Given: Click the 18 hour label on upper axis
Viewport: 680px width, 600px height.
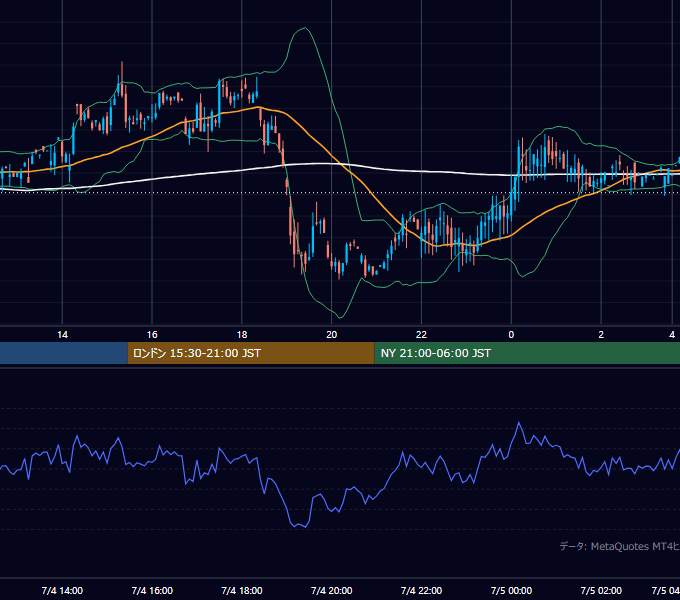Looking at the screenshot, I should (x=242, y=335).
